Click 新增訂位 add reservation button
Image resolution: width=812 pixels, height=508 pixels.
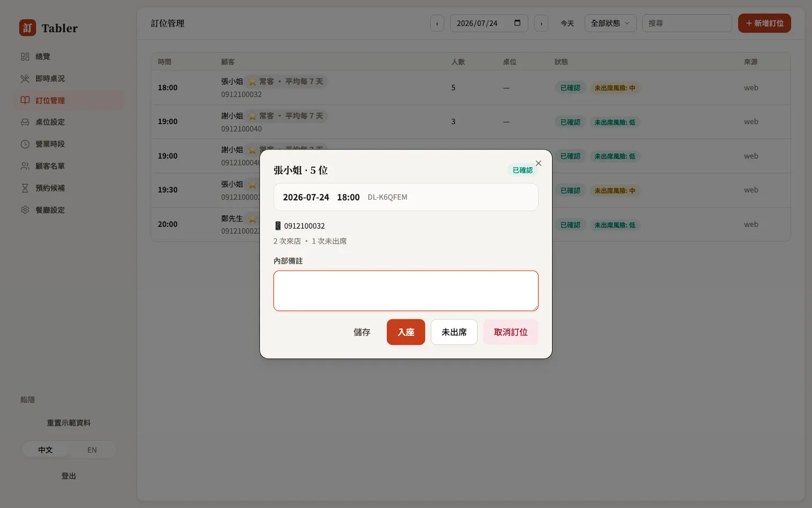click(x=765, y=23)
